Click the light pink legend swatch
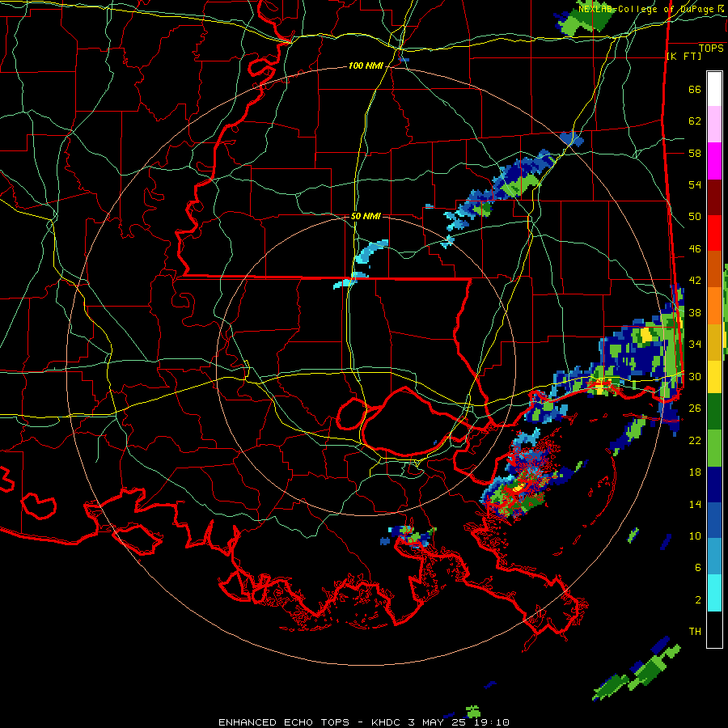The height and width of the screenshot is (728, 728). [714, 125]
